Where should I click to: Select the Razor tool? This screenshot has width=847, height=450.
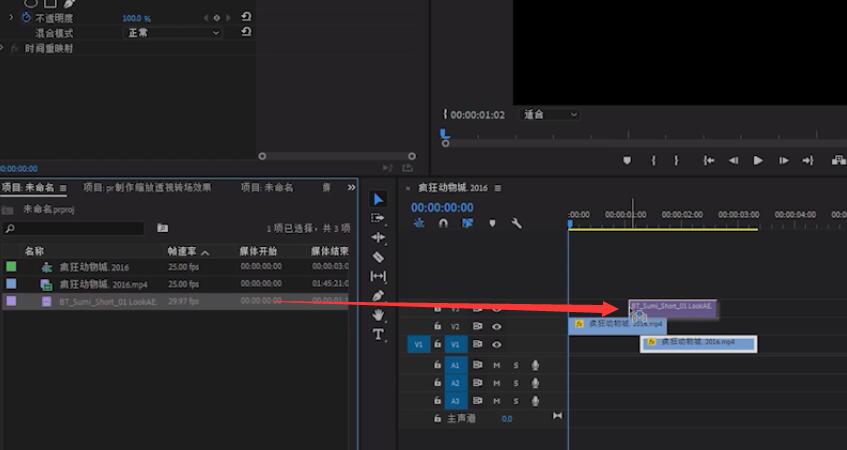(378, 257)
